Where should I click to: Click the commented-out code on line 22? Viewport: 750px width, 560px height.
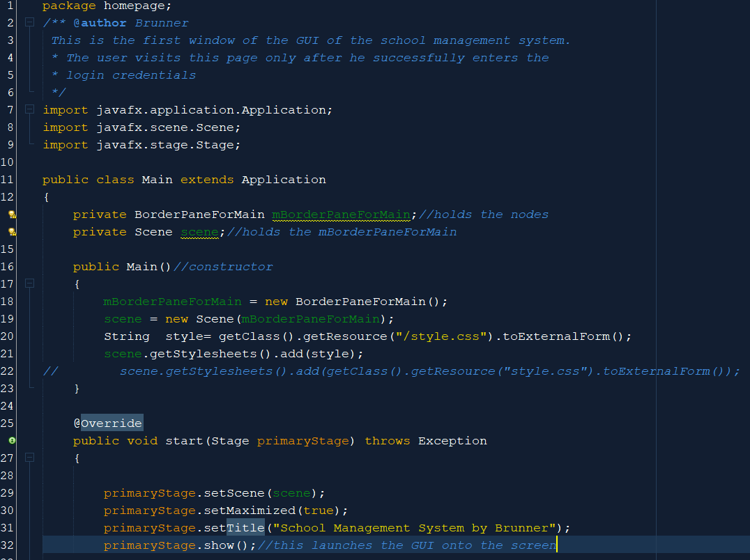click(x=429, y=371)
